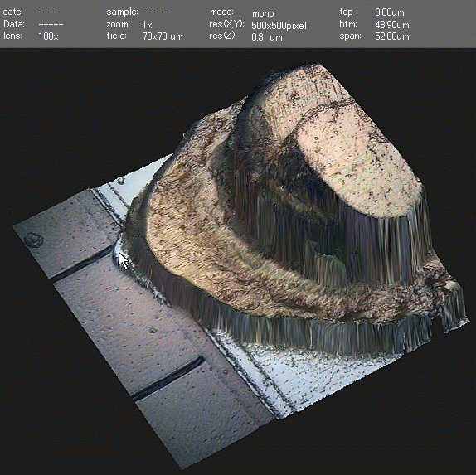
Task: Select the zoom value 1x
Action: point(147,25)
